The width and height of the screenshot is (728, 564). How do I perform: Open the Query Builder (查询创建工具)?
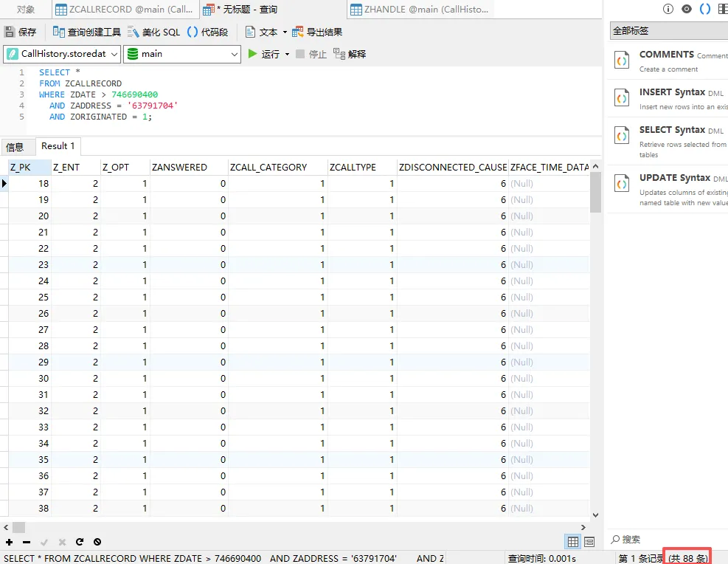point(87,32)
